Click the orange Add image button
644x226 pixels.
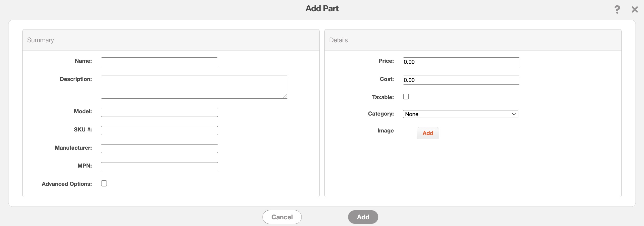(x=428, y=133)
